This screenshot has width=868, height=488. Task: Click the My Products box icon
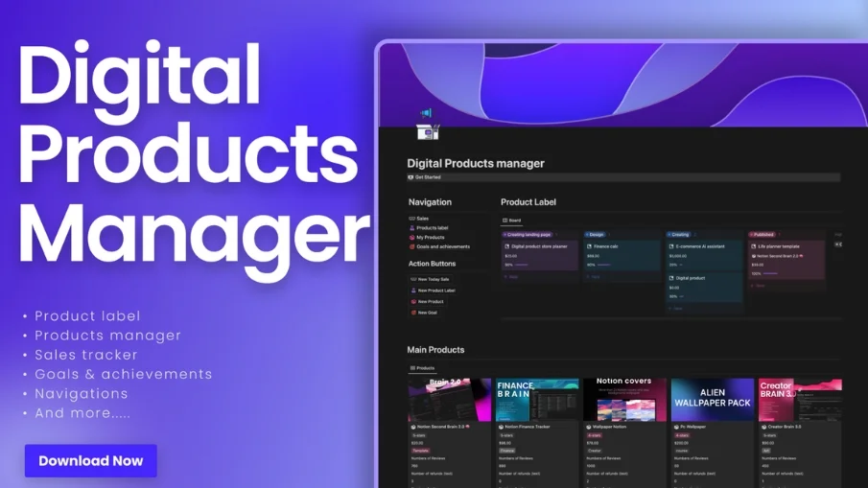(x=411, y=238)
